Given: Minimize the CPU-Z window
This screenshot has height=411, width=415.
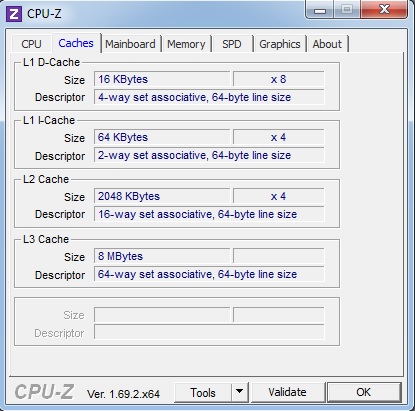Looking at the screenshot, I should pos(320,10).
